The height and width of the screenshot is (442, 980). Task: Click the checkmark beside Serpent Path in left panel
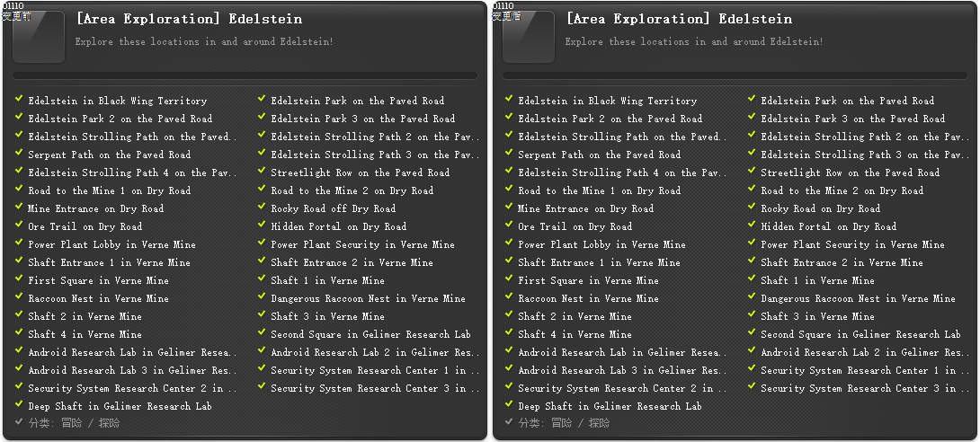coord(19,154)
